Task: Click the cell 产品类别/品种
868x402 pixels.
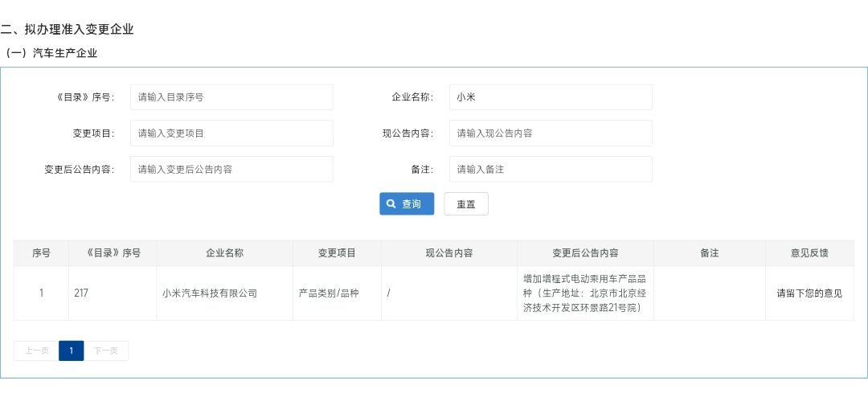Action: 337,293
